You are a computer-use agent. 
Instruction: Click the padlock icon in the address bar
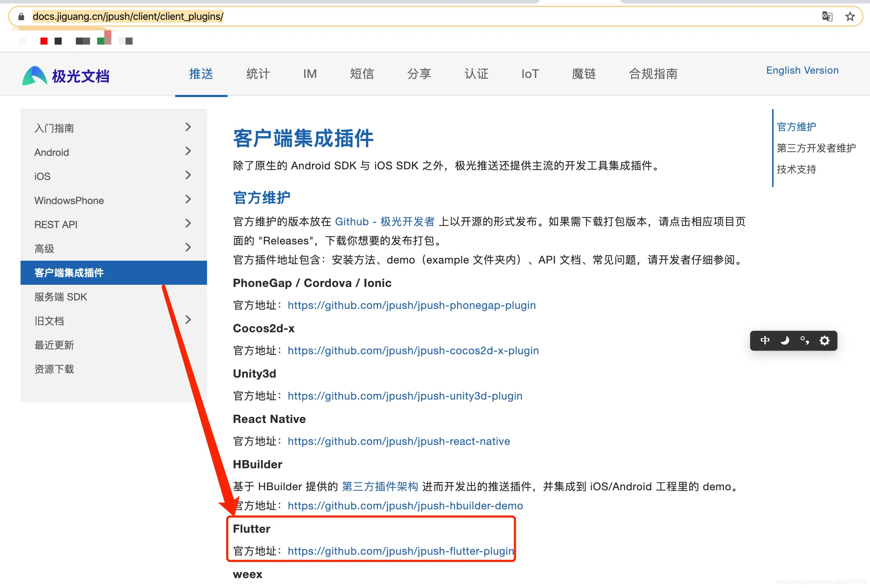click(21, 16)
